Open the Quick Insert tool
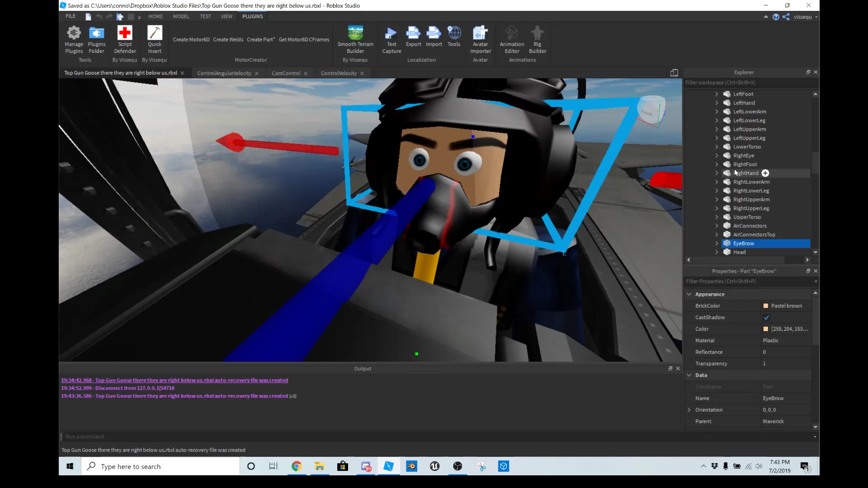 coord(155,38)
